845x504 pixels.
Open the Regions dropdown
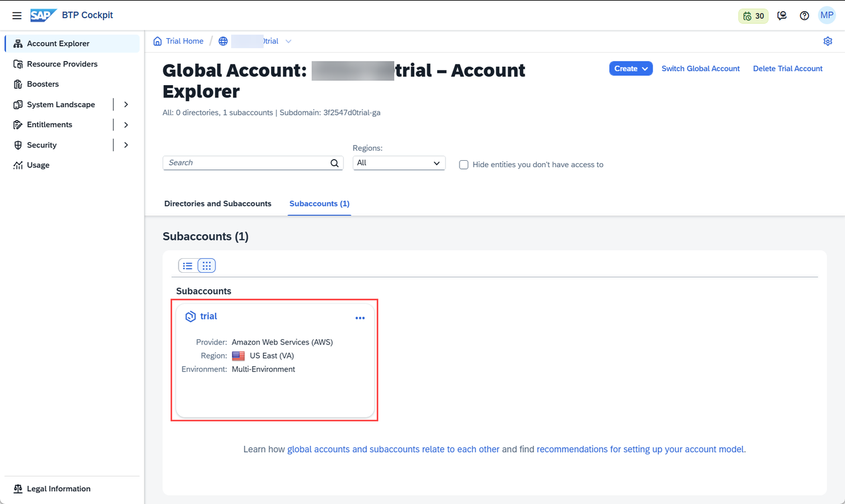click(399, 163)
